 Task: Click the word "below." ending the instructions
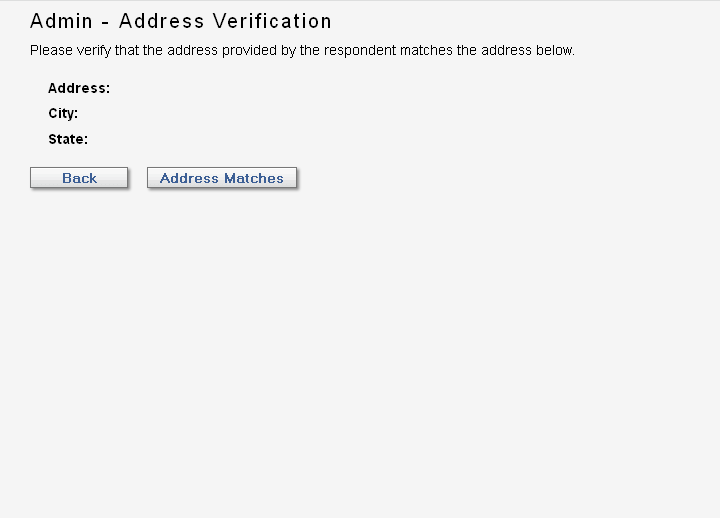pyautogui.click(x=555, y=50)
